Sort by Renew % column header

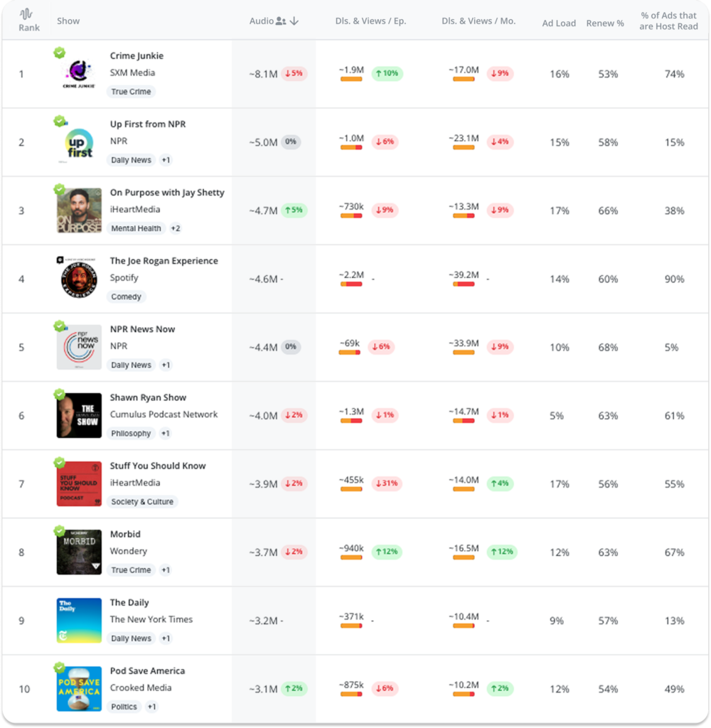click(x=605, y=23)
